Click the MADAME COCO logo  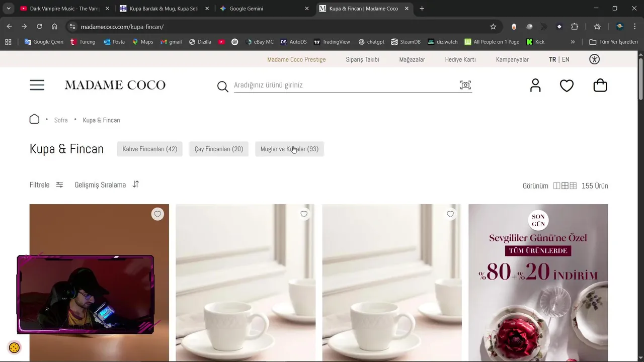[115, 85]
